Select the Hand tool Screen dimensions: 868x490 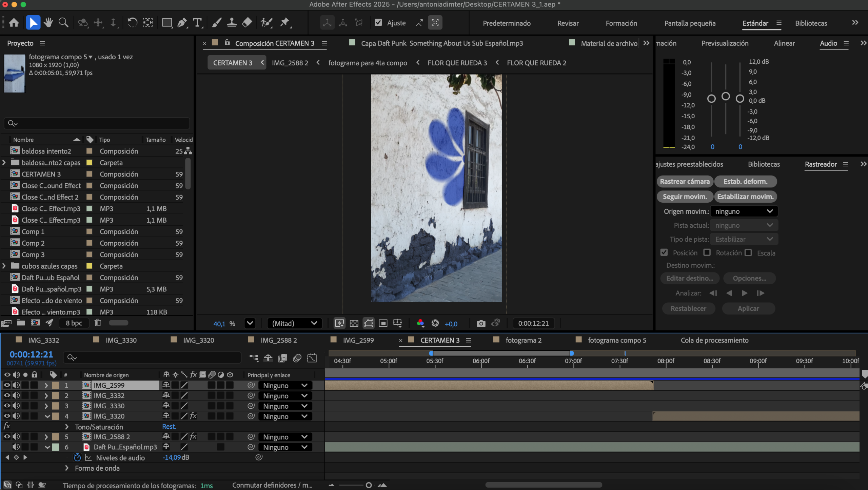pyautogui.click(x=48, y=23)
